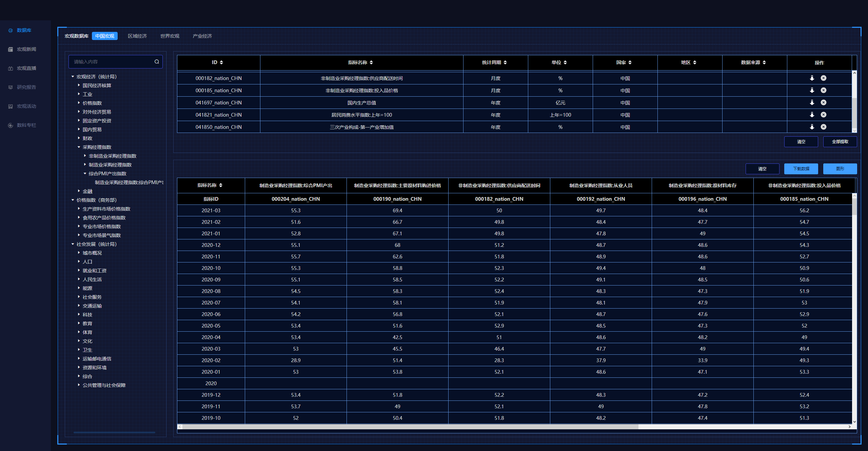Viewport: 868px width, 451px height.
Task: Sort by 国家 column arrows
Action: click(x=630, y=62)
